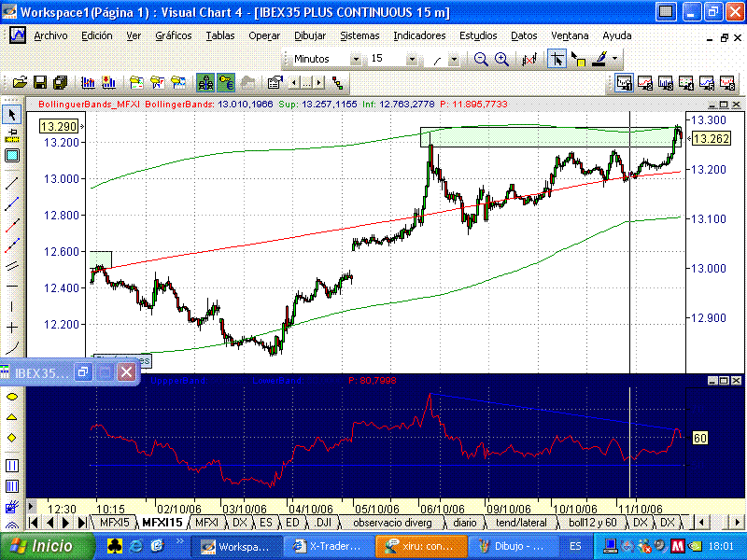Select the cross line tool
The image size is (747, 560).
pos(12,328)
